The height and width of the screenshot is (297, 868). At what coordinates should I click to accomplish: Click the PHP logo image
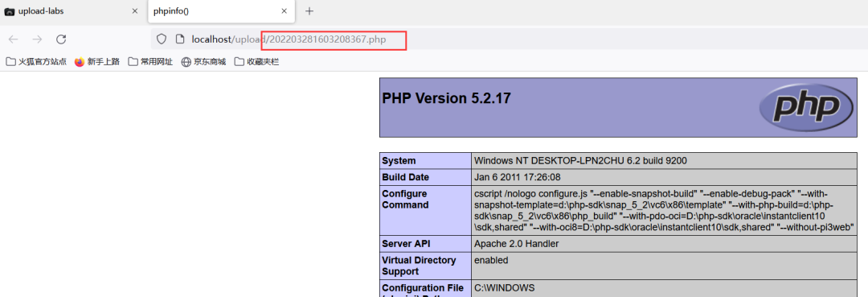tap(806, 108)
